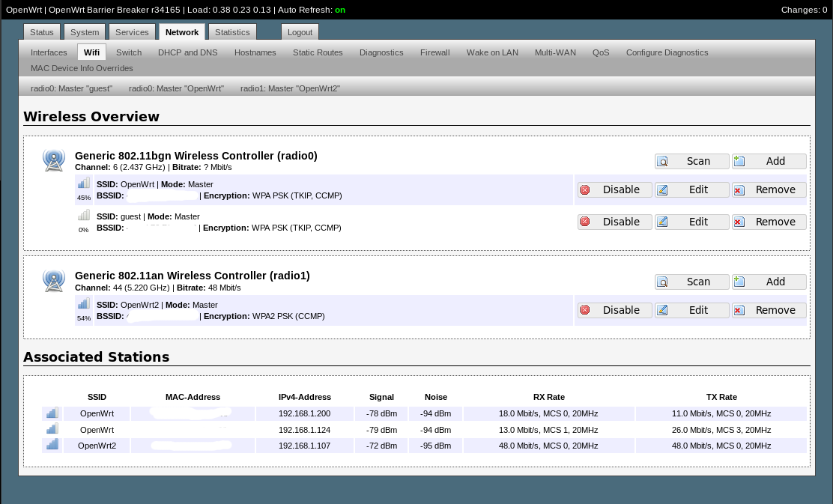
Task: Disable the OpenWrt2 network on radio1
Action: pyautogui.click(x=614, y=310)
